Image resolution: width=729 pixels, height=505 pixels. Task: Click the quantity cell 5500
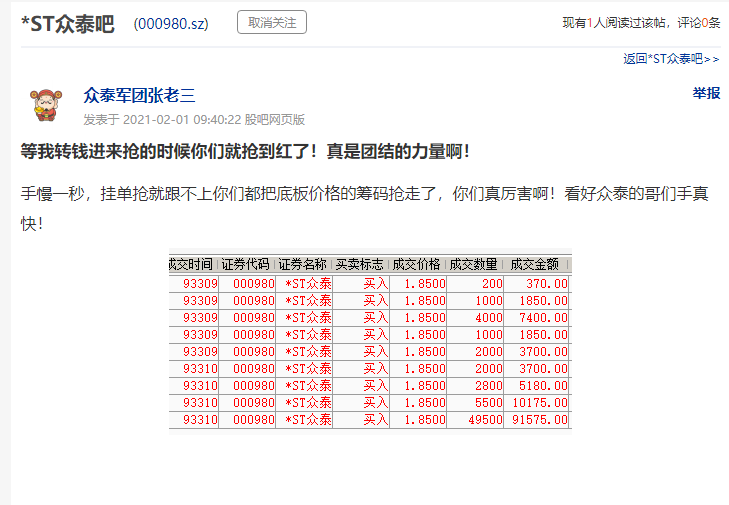tap(475, 403)
